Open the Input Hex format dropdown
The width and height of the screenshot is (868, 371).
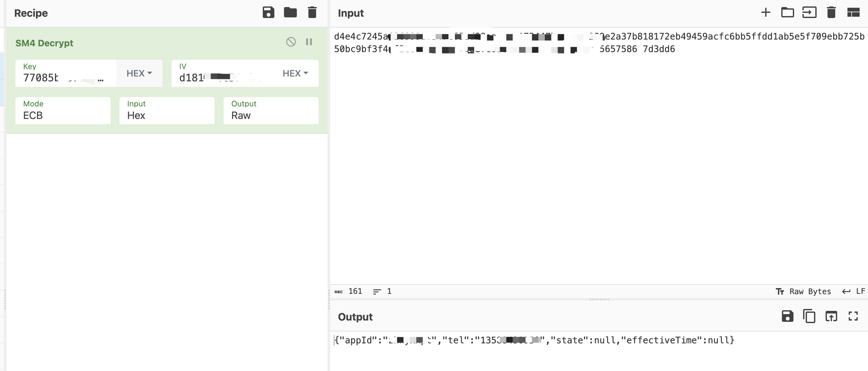point(167,111)
